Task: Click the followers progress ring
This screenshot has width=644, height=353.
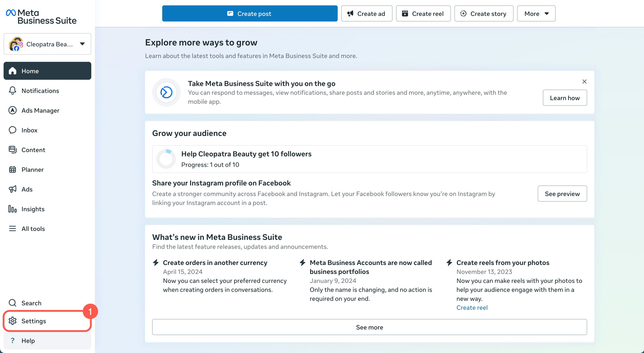Action: click(166, 159)
